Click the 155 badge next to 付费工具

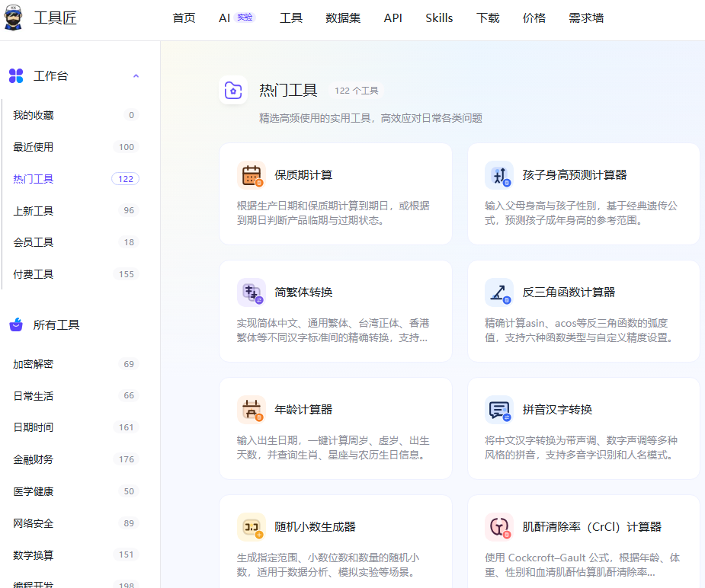click(x=127, y=274)
